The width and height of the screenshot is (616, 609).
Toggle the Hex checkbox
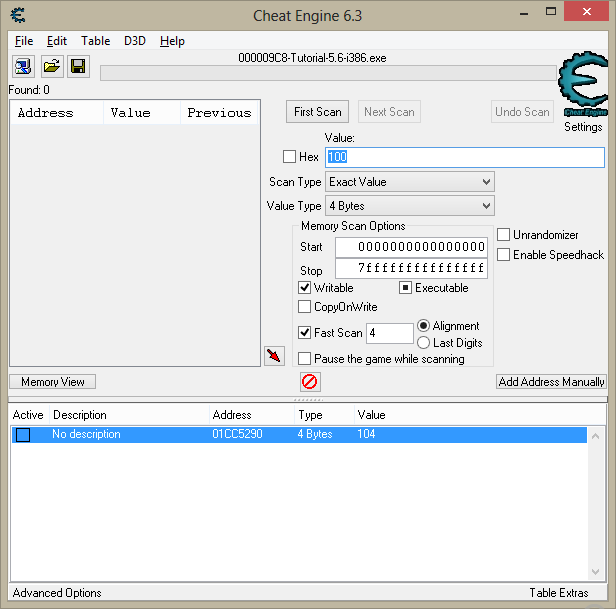coord(290,156)
